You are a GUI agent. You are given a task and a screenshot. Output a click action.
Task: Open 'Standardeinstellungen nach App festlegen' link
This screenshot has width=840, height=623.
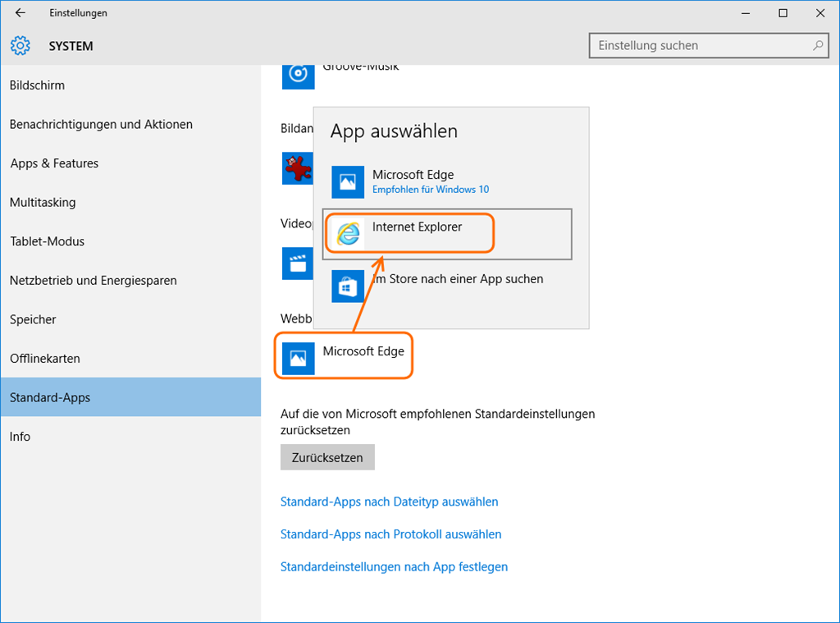394,567
